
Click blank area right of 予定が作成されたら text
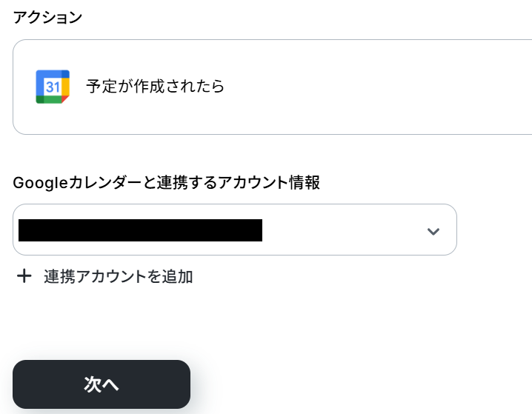[370, 87]
